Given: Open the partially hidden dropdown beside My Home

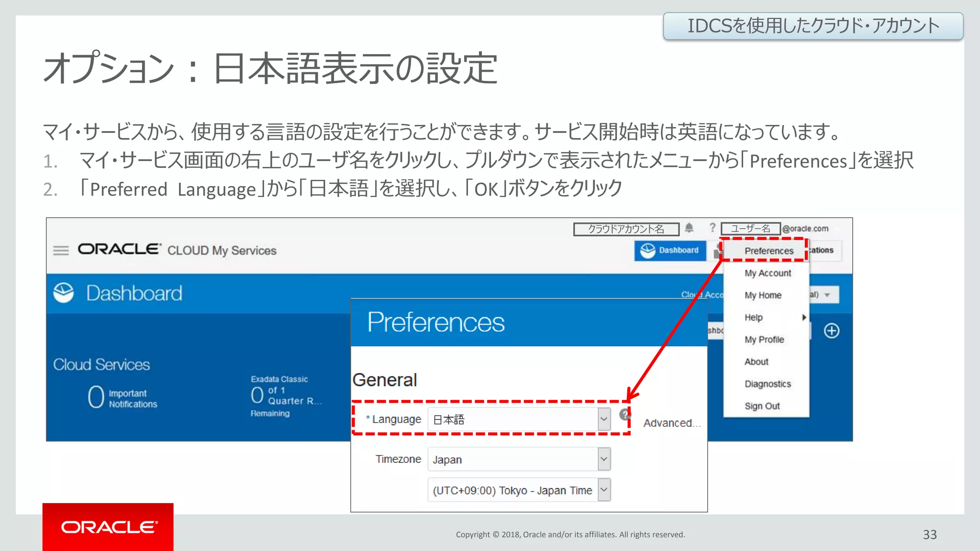Looking at the screenshot, I should pyautogui.click(x=824, y=295).
